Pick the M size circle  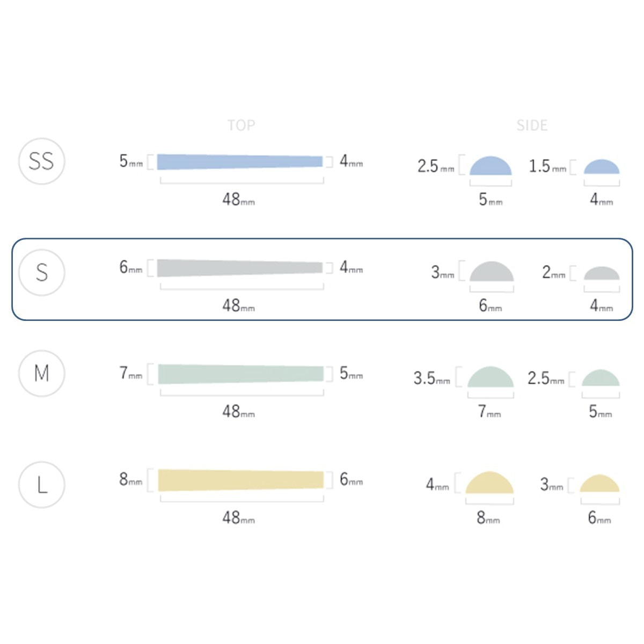coord(42,373)
